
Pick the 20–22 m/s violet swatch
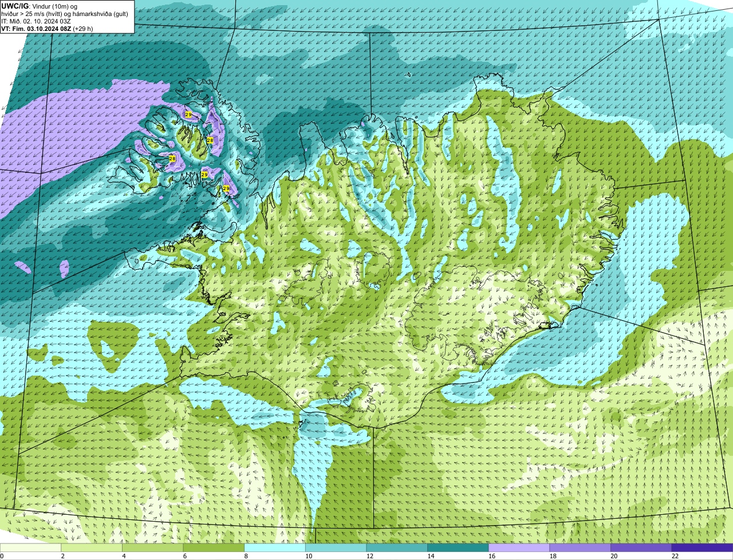pos(641,547)
